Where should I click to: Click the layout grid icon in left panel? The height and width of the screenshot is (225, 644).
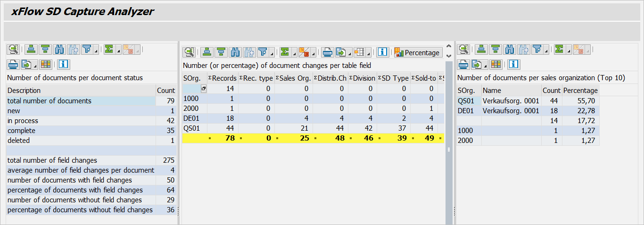coord(46,64)
